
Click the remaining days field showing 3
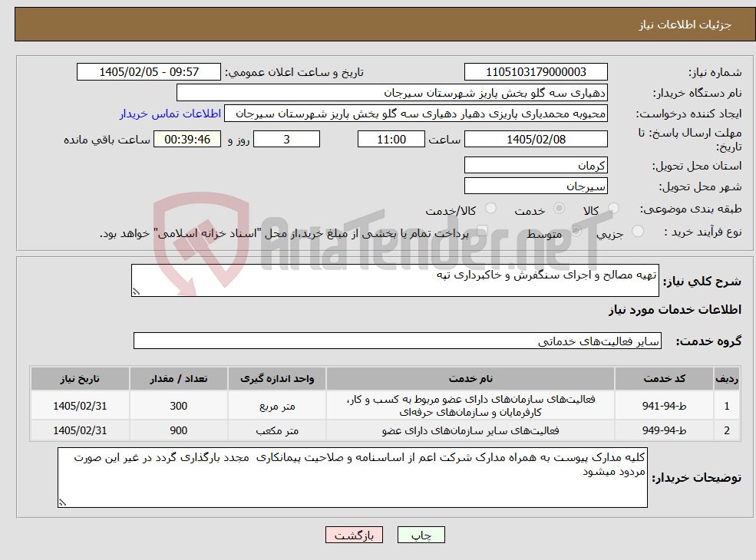pos(286,140)
